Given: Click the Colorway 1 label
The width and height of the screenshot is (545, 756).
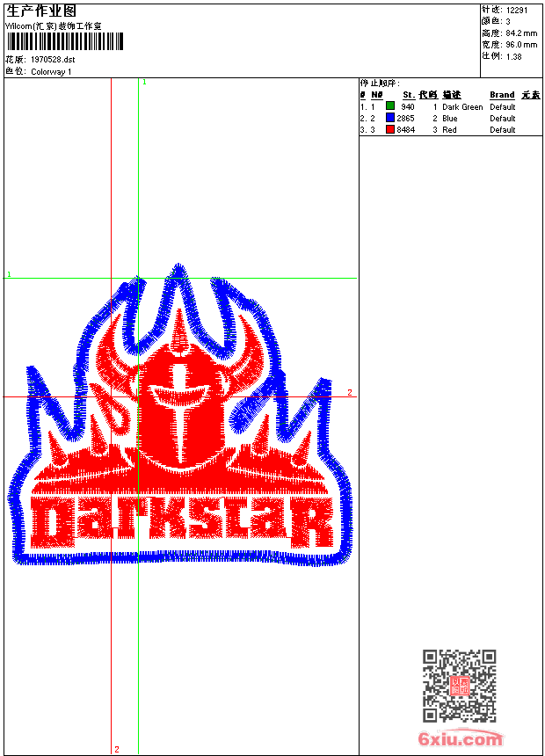Looking at the screenshot, I should (x=52, y=72).
